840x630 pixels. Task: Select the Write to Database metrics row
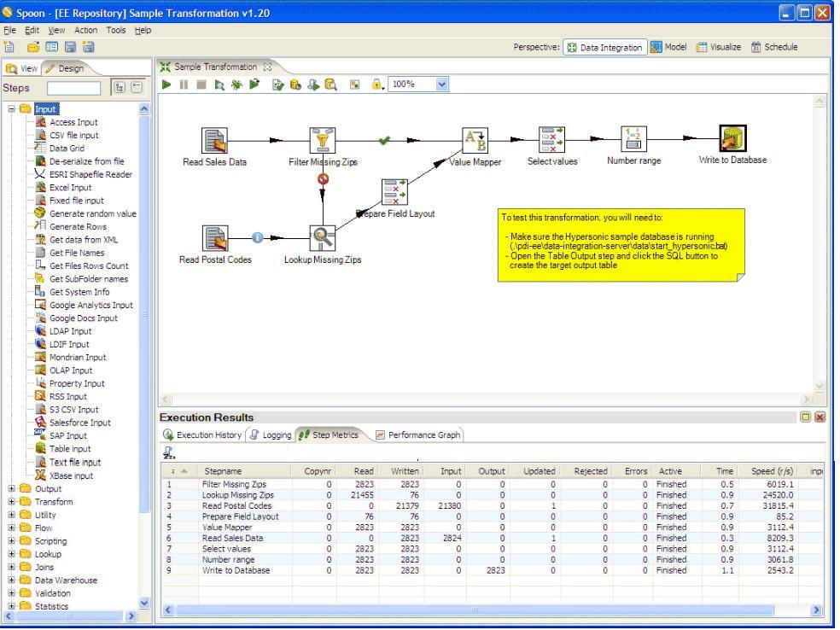pos(492,570)
